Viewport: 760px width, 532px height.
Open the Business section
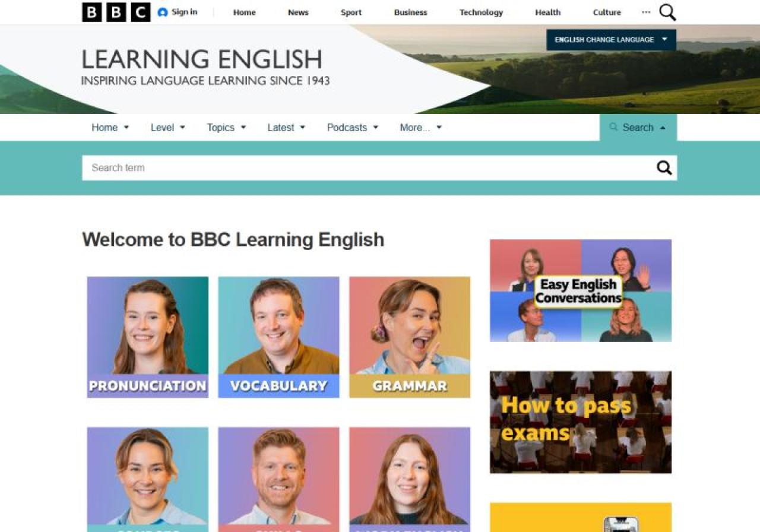pos(411,12)
